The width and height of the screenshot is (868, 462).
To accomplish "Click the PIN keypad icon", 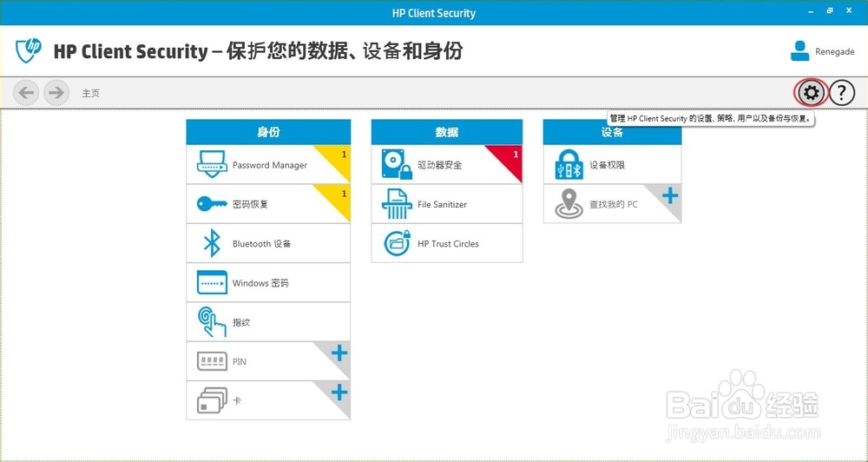I will coord(212,362).
